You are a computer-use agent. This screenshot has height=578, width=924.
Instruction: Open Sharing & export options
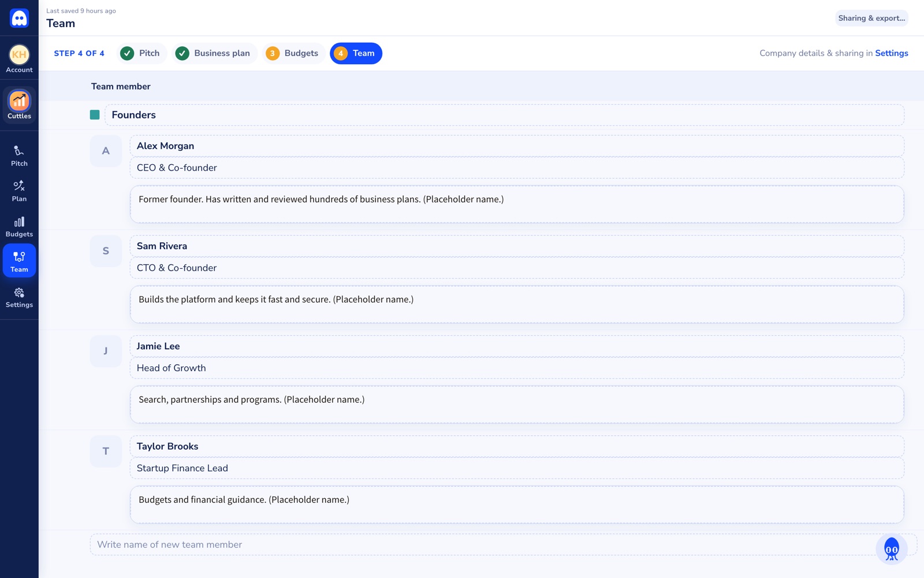click(x=871, y=18)
